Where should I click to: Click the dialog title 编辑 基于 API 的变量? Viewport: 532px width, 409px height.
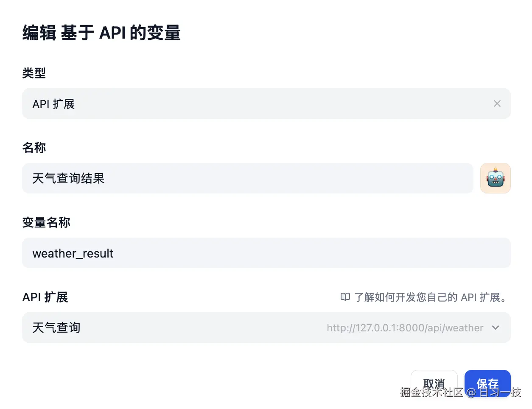101,32
